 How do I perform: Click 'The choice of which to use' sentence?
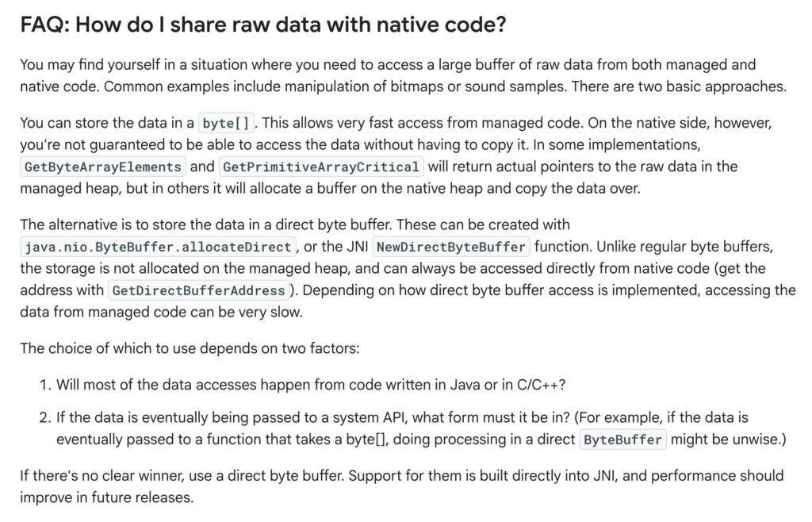(190, 348)
